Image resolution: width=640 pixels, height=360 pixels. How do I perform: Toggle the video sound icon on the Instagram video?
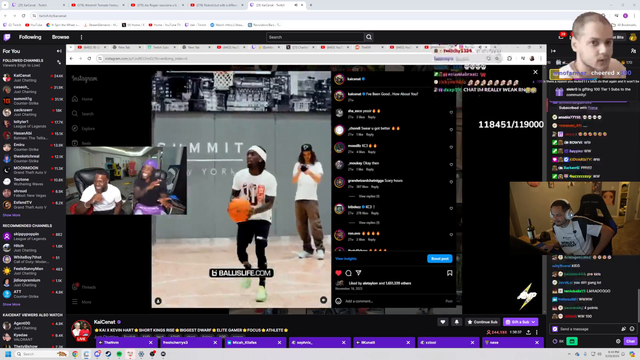tap(324, 300)
